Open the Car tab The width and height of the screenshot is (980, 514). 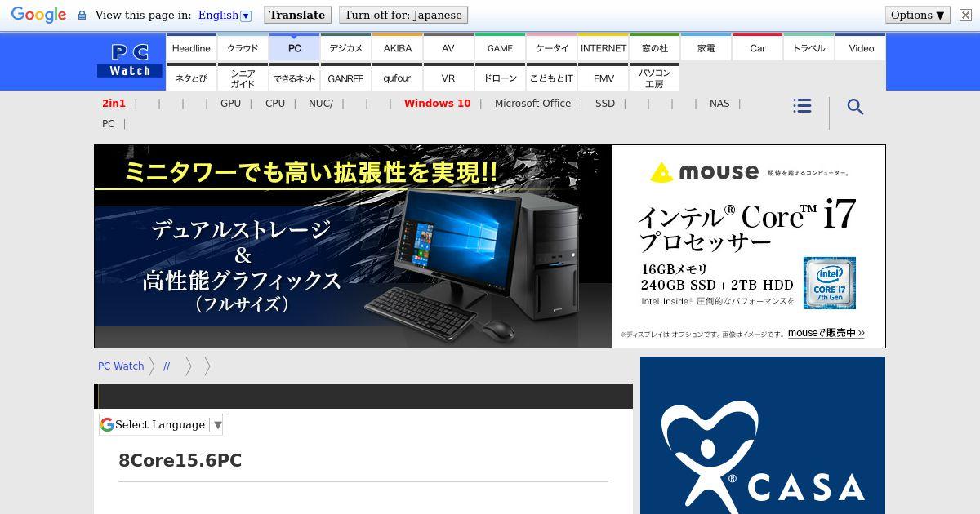[757, 47]
